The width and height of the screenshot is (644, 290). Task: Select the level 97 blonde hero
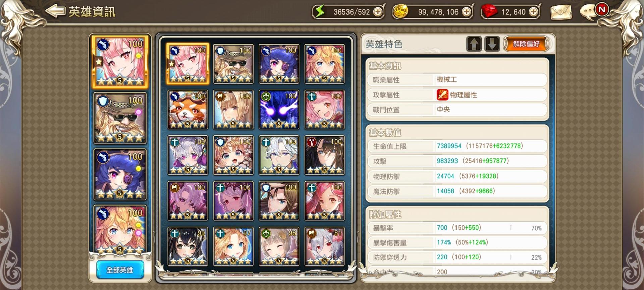(x=233, y=246)
